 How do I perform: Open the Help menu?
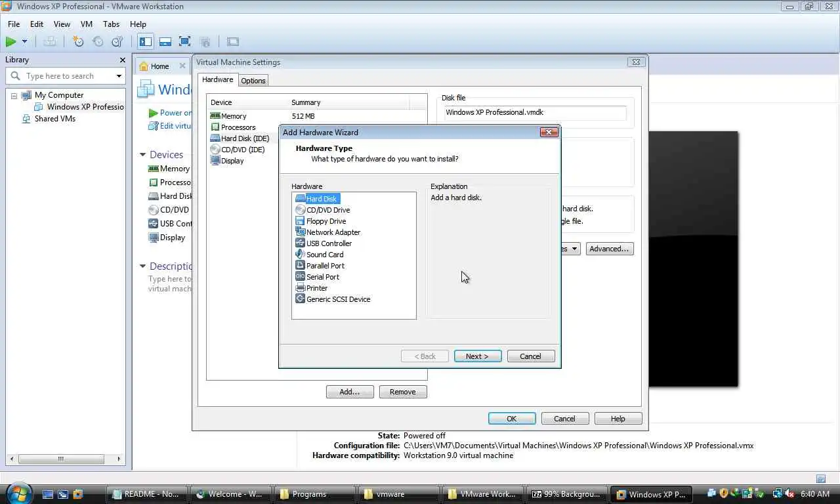138,24
